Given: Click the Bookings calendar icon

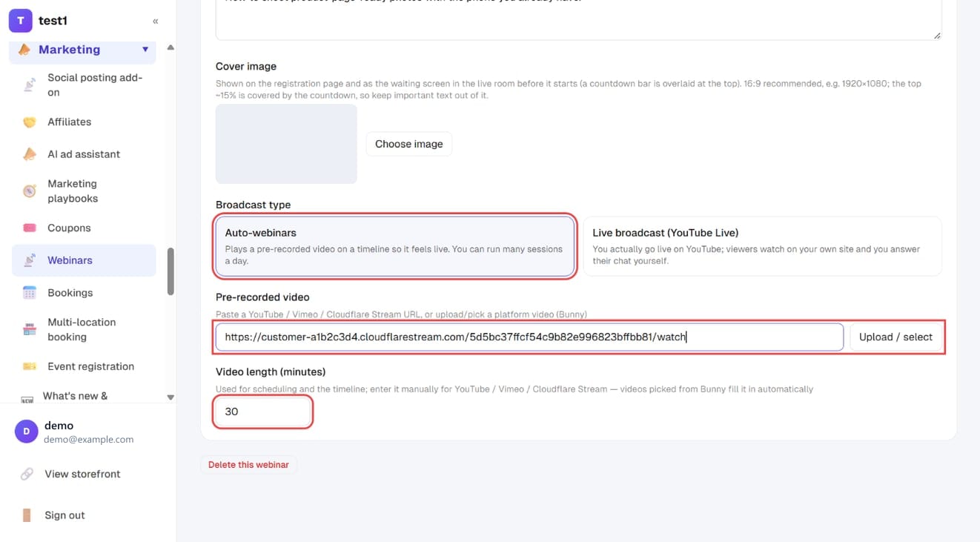Looking at the screenshot, I should [30, 293].
